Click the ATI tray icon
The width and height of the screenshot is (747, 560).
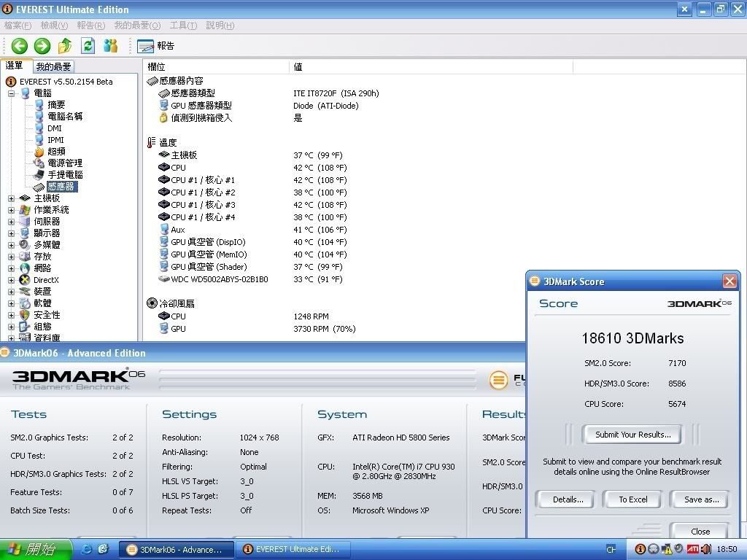[692, 550]
